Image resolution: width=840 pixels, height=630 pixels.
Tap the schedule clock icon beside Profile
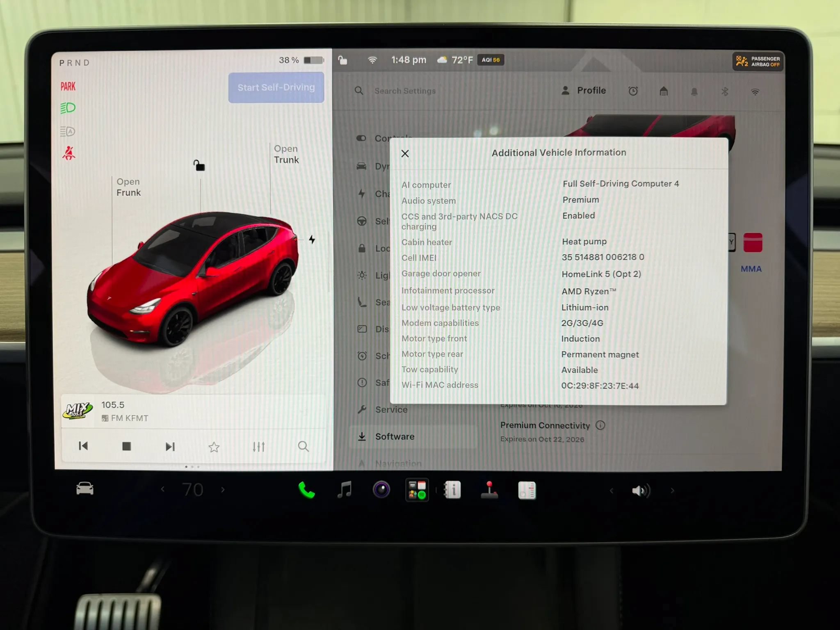tap(633, 91)
